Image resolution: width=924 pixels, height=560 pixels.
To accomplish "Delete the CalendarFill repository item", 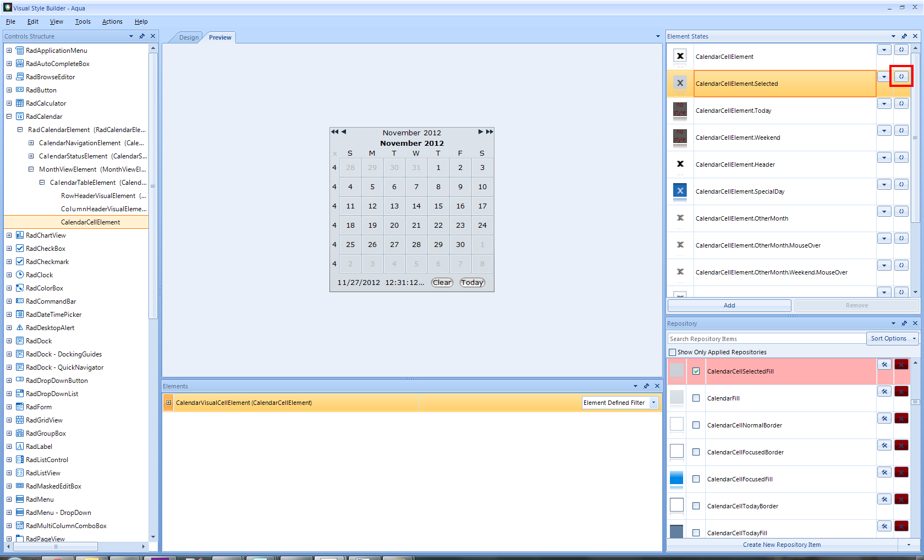I will point(901,391).
